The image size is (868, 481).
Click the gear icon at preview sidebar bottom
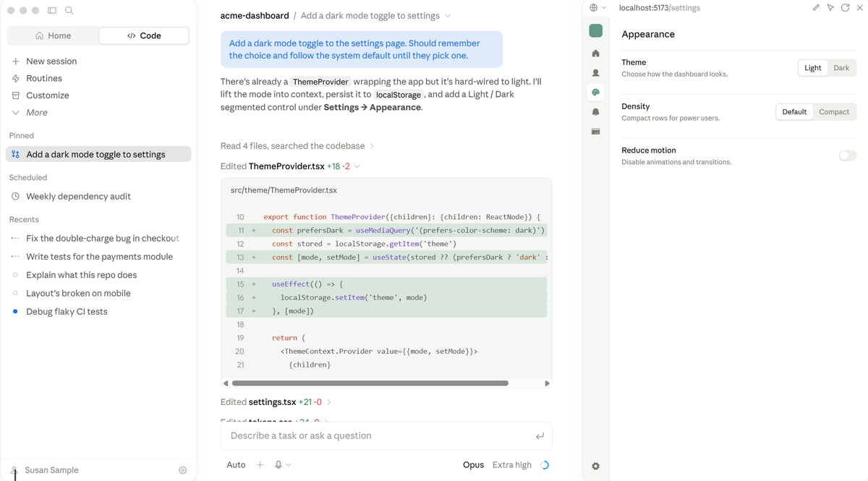click(596, 467)
